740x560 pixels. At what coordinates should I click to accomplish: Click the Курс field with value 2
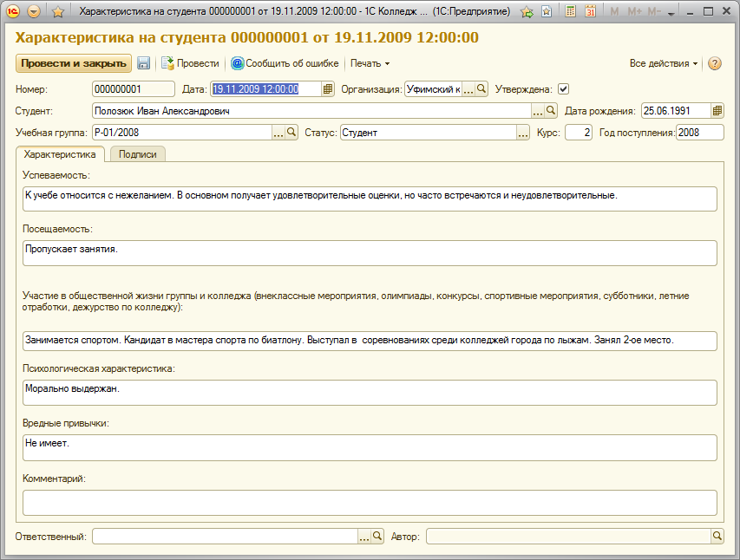[x=579, y=133]
